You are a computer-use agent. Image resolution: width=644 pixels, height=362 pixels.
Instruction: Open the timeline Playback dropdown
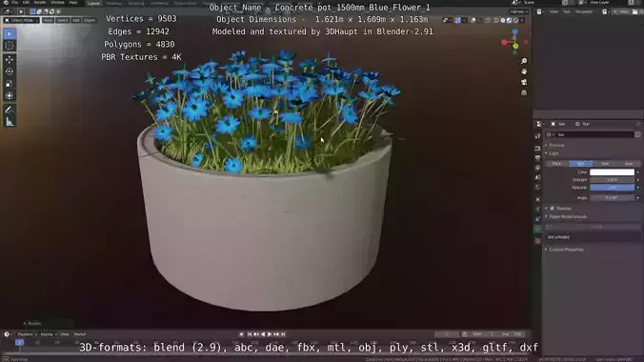point(27,334)
